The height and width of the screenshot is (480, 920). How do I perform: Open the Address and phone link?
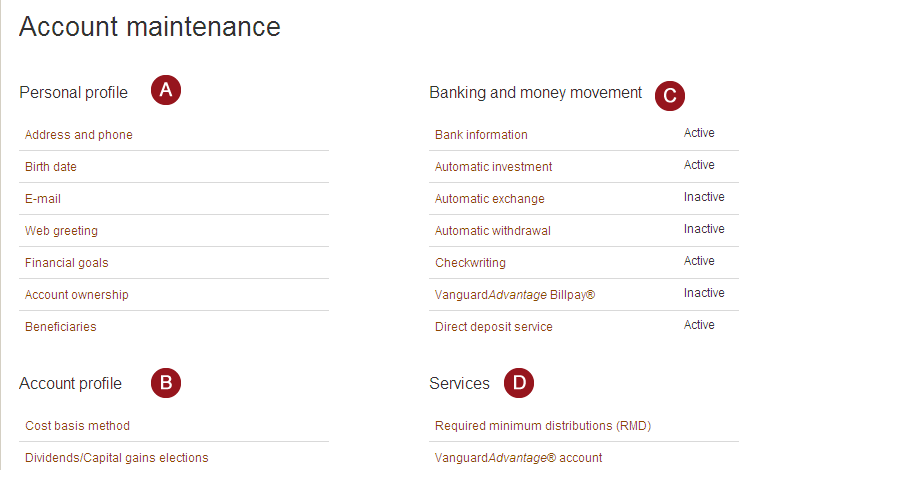tap(79, 135)
